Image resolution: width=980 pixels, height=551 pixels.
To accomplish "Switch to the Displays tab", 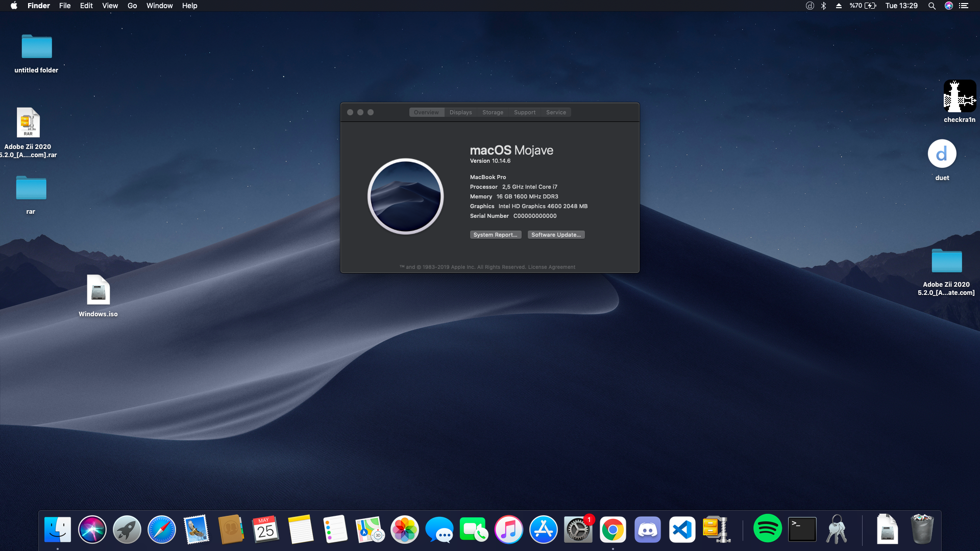I will pos(460,112).
